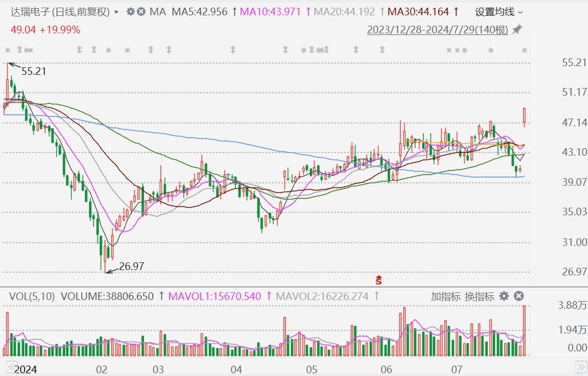Image resolution: width=588 pixels, height=376 pixels.
Task: Click the 3.88万 volume axis label
Action: [x=572, y=305]
